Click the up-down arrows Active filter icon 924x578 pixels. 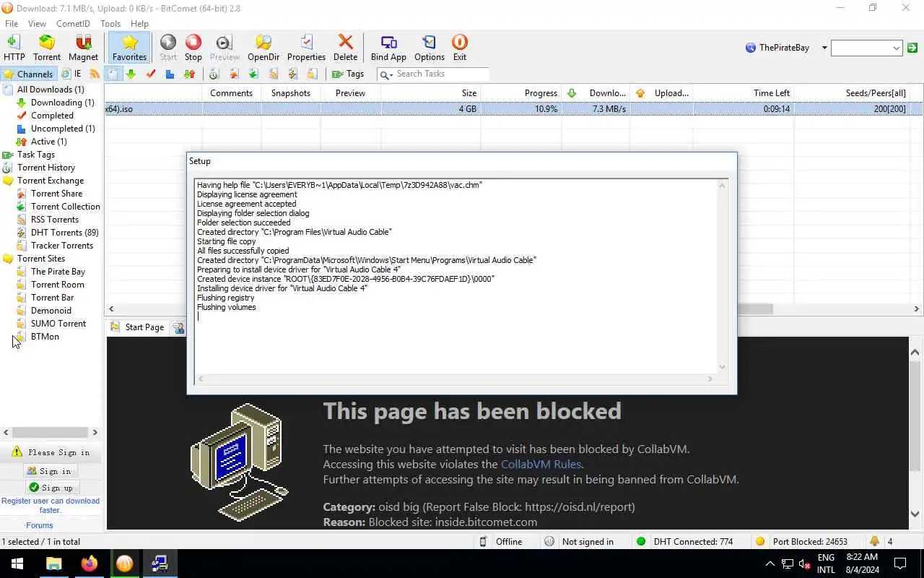click(189, 74)
